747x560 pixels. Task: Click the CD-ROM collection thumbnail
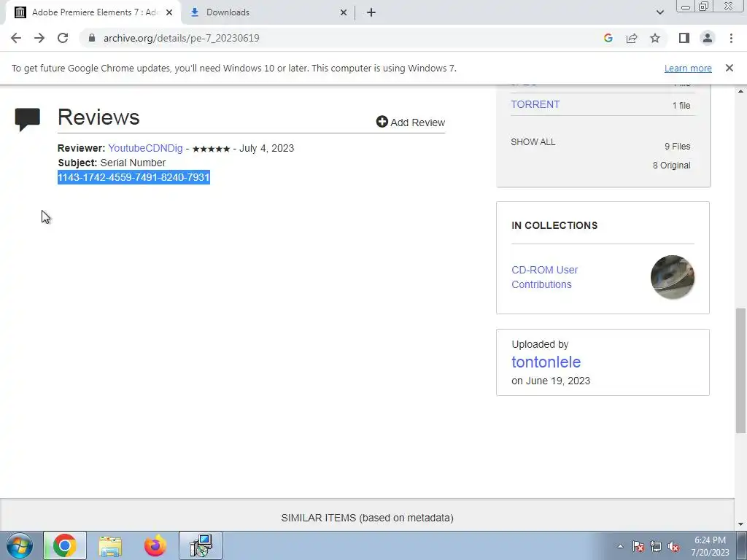(672, 277)
